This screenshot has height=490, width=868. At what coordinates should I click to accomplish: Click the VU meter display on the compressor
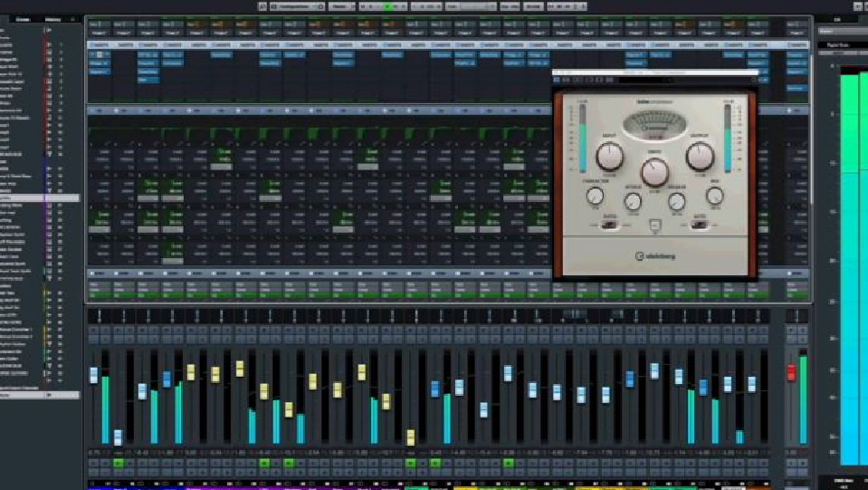(654, 121)
